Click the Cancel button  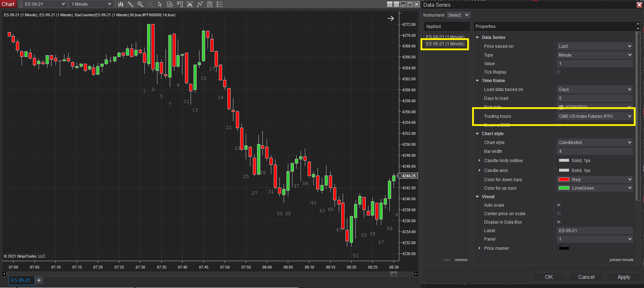(586, 277)
